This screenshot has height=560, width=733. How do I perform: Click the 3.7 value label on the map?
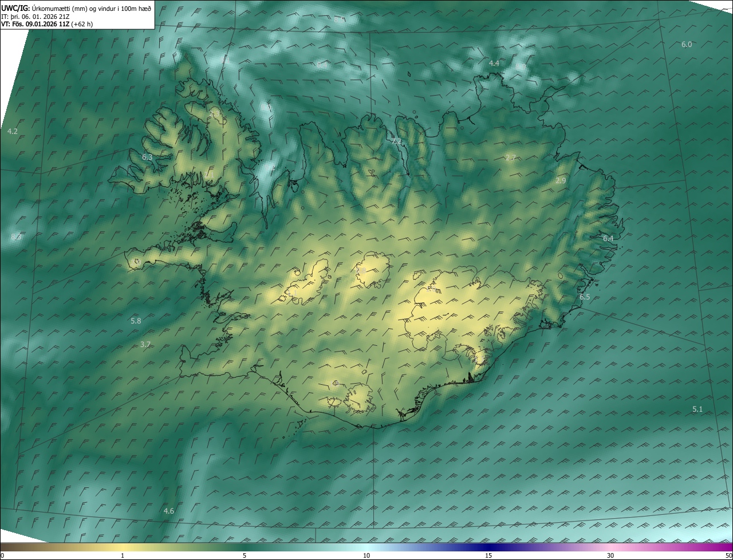[145, 345]
